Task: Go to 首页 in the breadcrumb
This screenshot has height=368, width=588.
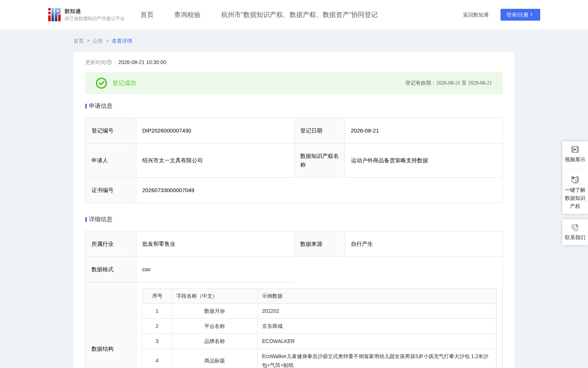Action: point(79,41)
